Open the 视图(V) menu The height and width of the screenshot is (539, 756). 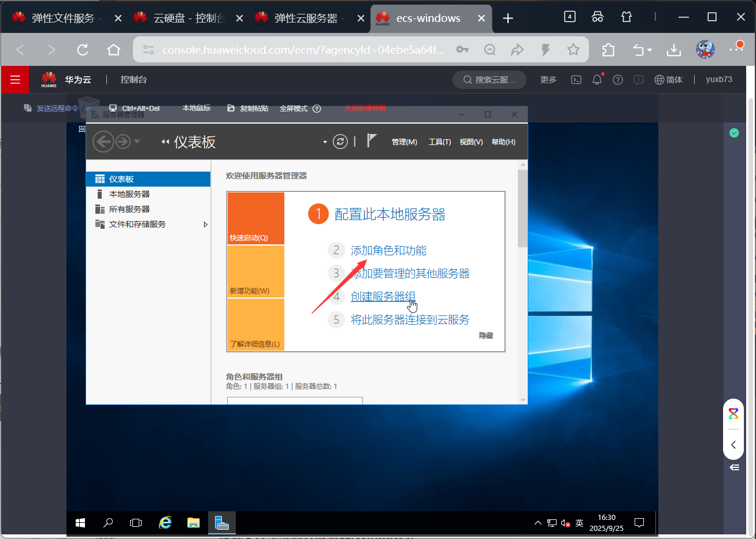[x=471, y=142]
